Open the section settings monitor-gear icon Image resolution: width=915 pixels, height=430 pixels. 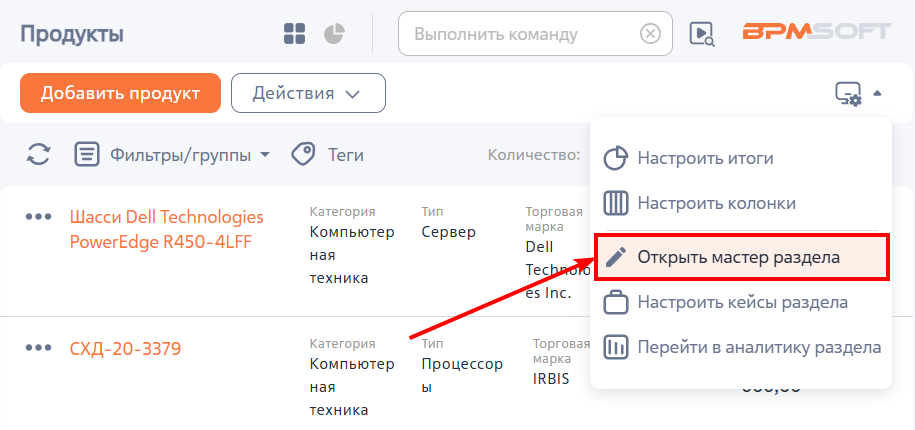click(x=848, y=94)
